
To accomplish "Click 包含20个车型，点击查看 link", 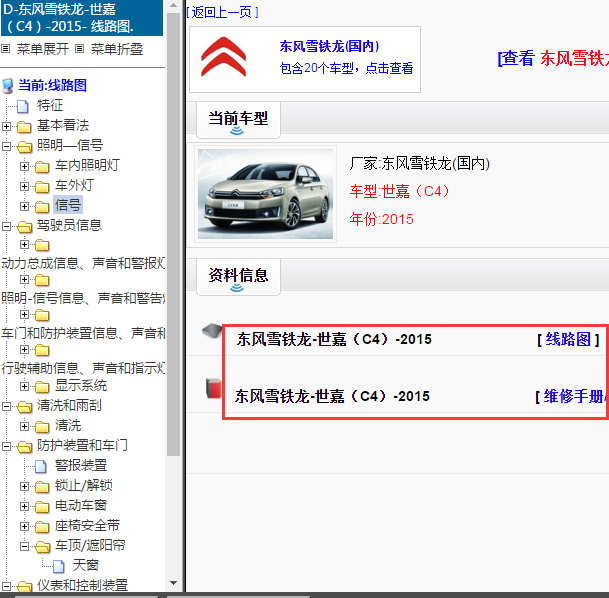I will click(346, 68).
